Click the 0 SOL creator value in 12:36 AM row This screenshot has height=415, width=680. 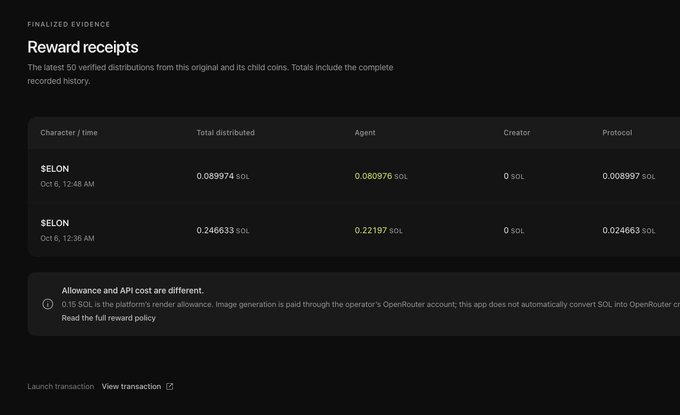[x=514, y=230]
